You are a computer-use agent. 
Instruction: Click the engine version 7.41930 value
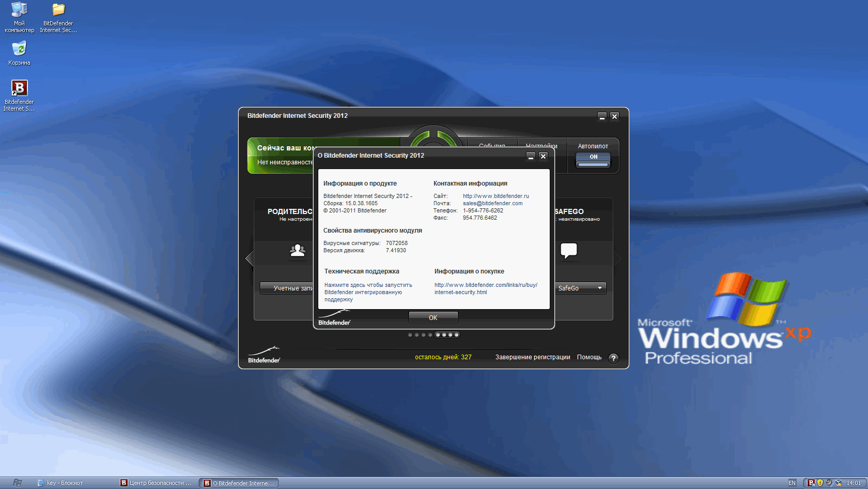[x=396, y=250]
